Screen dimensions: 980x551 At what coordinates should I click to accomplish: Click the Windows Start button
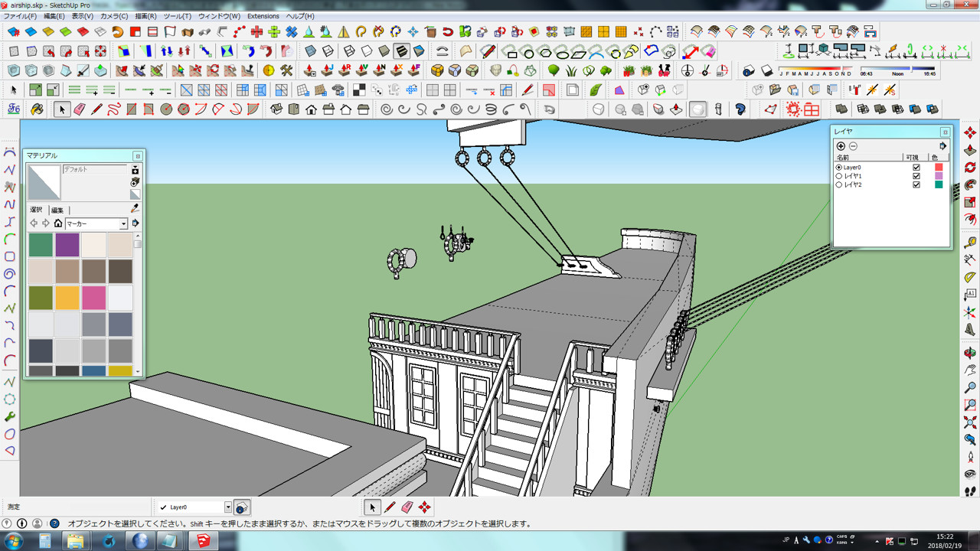tap(14, 542)
